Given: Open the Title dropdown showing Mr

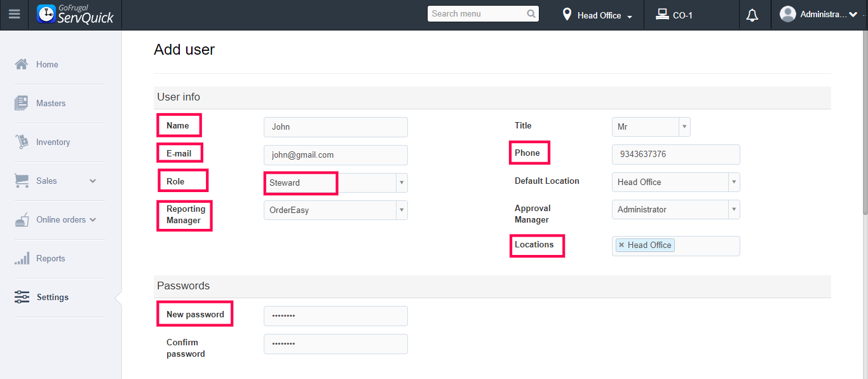Looking at the screenshot, I should click(684, 127).
